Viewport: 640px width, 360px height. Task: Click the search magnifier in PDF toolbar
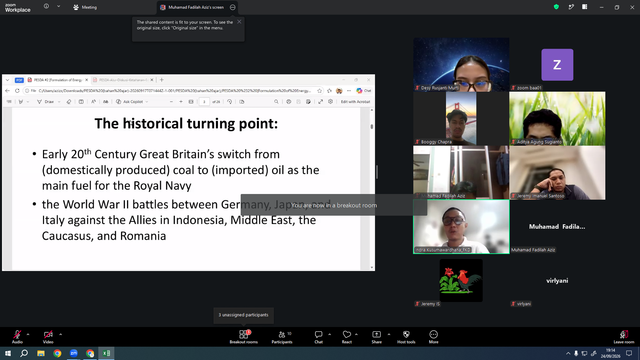click(x=276, y=102)
